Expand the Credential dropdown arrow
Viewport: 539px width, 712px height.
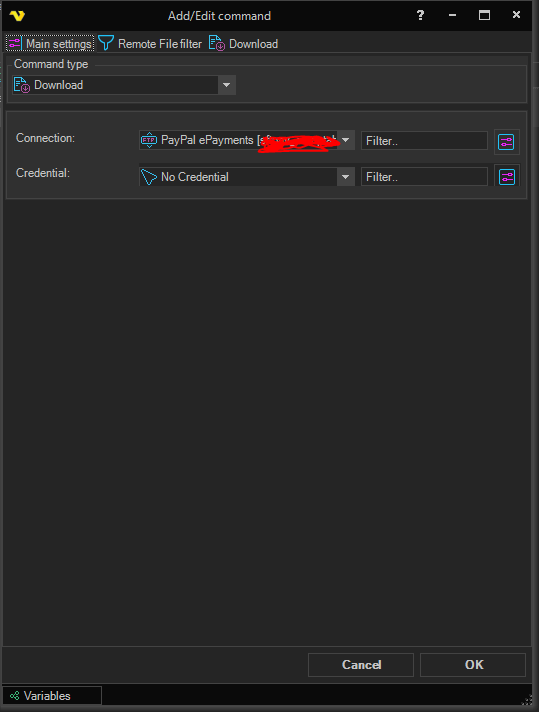(346, 177)
